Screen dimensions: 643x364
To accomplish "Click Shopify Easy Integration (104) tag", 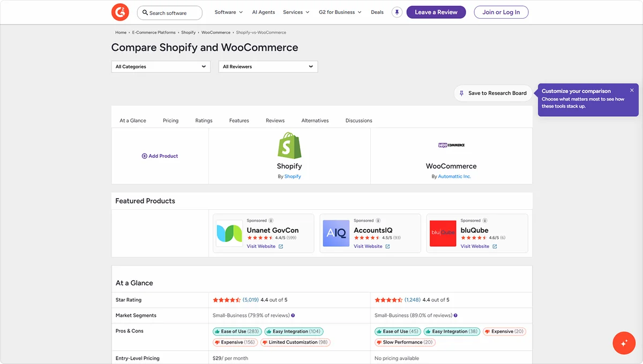I will tap(294, 331).
